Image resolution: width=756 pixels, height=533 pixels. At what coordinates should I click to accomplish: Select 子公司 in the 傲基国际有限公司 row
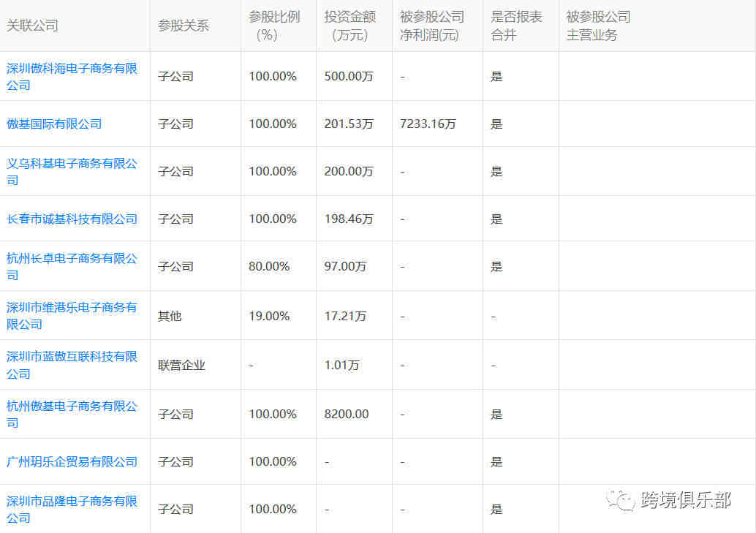pos(175,124)
